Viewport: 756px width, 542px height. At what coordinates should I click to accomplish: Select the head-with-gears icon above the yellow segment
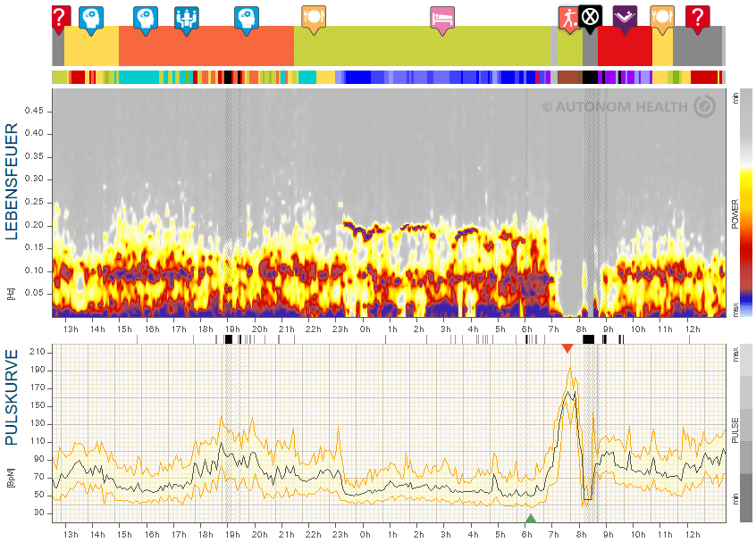coord(90,21)
